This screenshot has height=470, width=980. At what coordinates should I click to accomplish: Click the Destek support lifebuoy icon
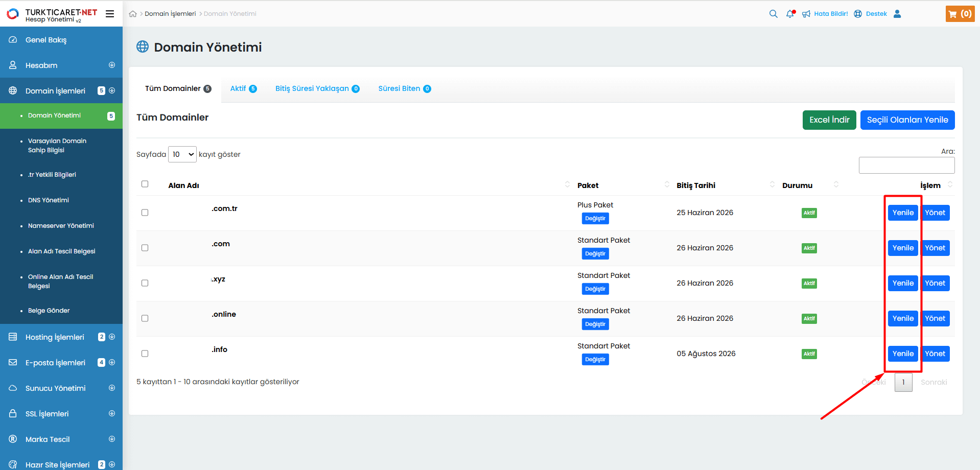858,14
